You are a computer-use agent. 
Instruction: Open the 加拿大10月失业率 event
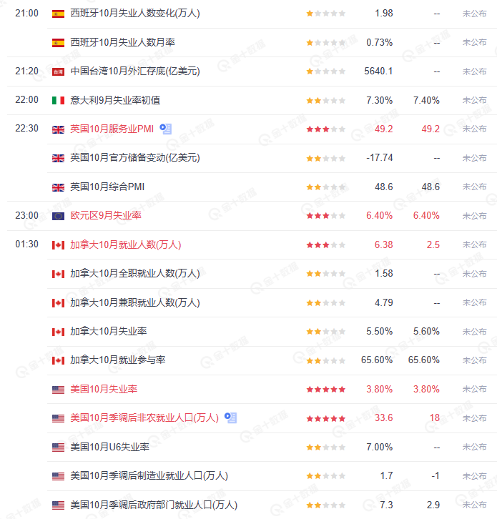click(x=109, y=331)
